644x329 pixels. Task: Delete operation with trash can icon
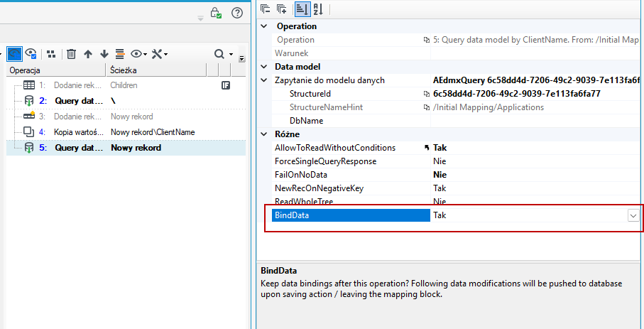click(x=72, y=54)
